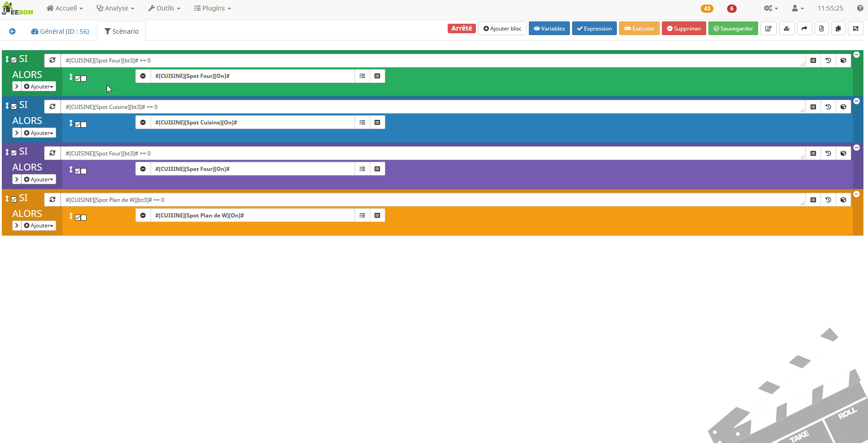This screenshot has width=868, height=443.
Task: Switch to Général (ID : 56) tab
Action: pos(60,31)
